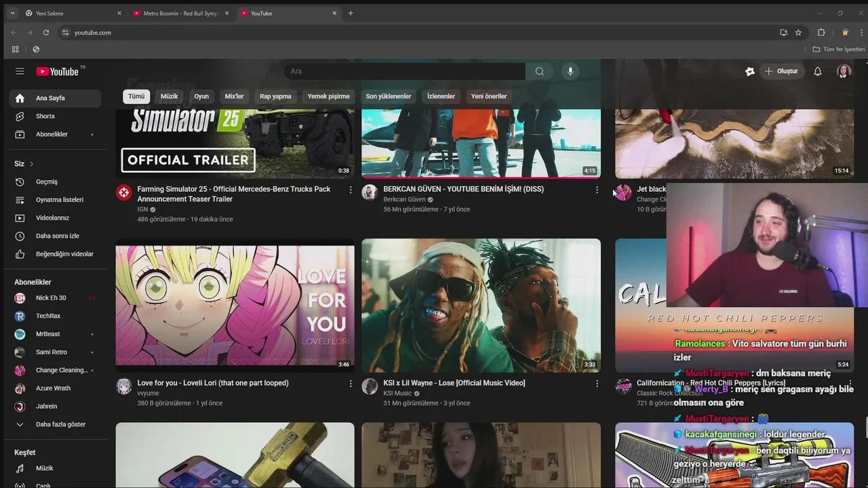
Task: Open the notifications bell
Action: 818,71
